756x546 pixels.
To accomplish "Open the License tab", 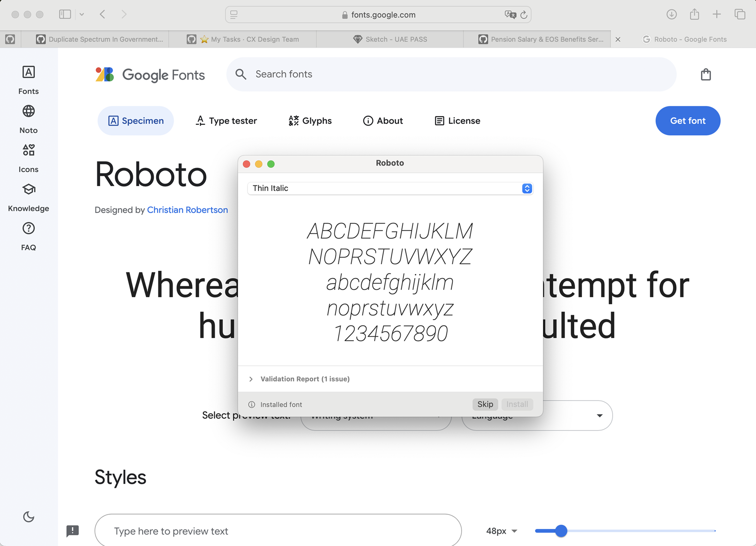I will click(457, 121).
